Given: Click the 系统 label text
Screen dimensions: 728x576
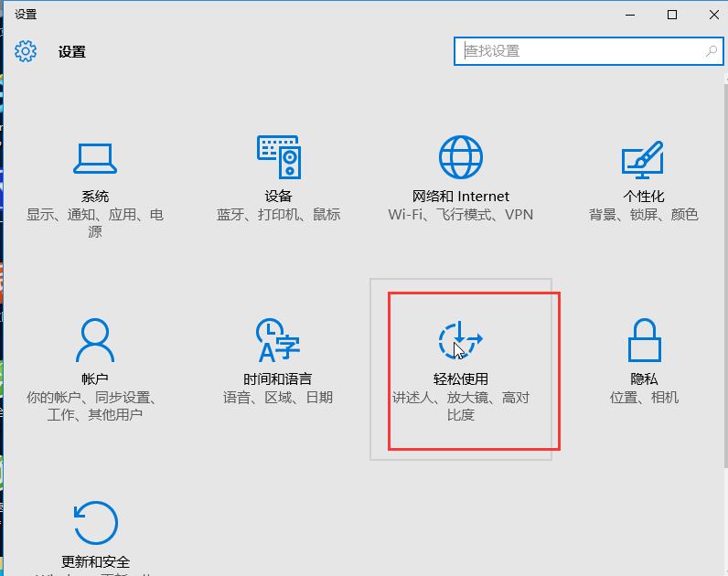Looking at the screenshot, I should pos(95,197).
